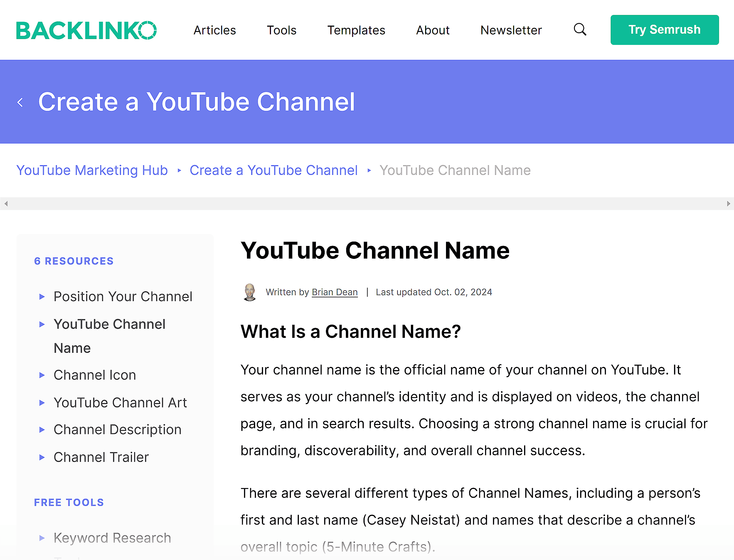This screenshot has height=560, width=734.
Task: Click the FREE TOOLS heading
Action: coord(69,502)
